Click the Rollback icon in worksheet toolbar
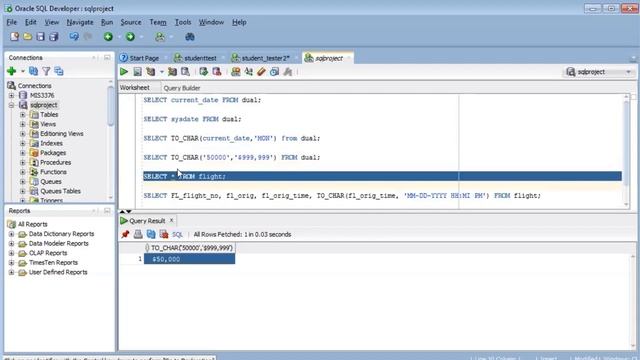 pos(217,72)
